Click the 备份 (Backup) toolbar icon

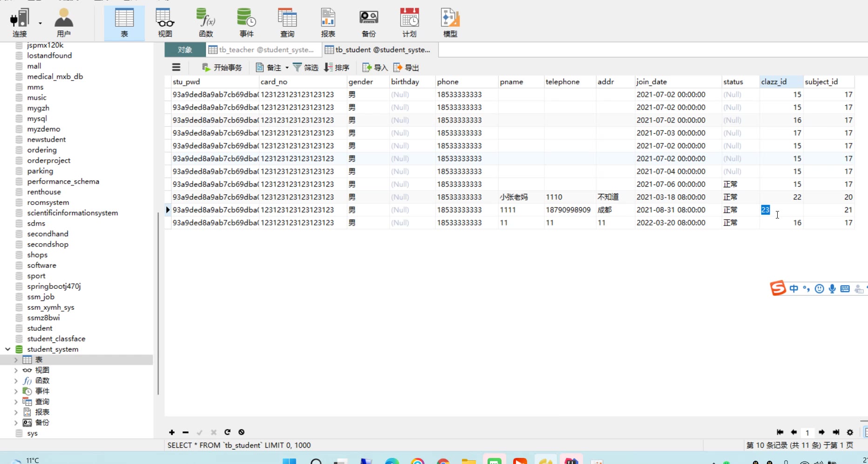[368, 22]
